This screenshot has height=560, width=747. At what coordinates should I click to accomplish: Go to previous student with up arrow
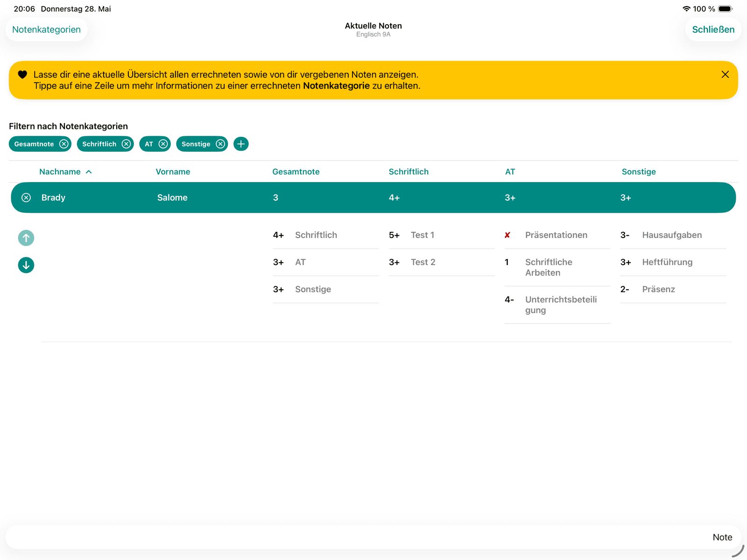26,238
